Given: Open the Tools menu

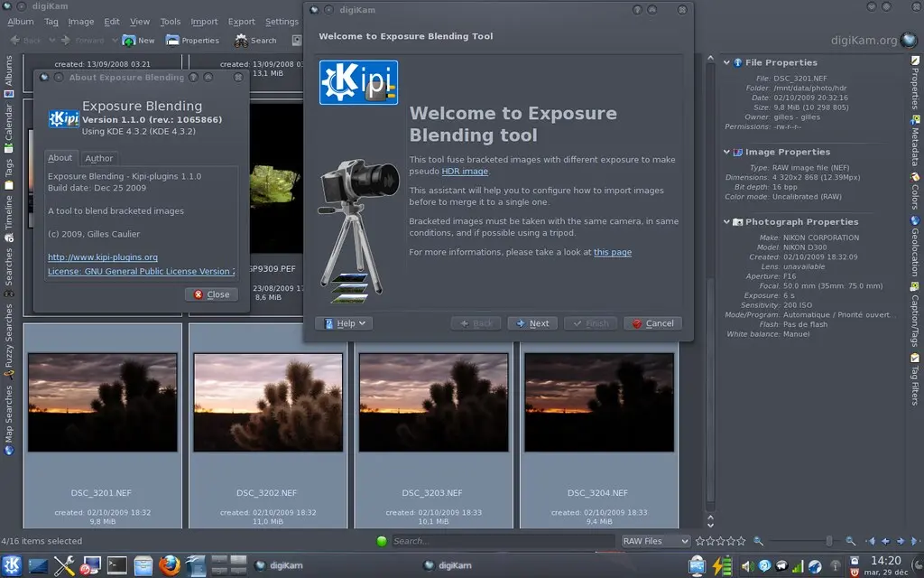Looking at the screenshot, I should (171, 21).
